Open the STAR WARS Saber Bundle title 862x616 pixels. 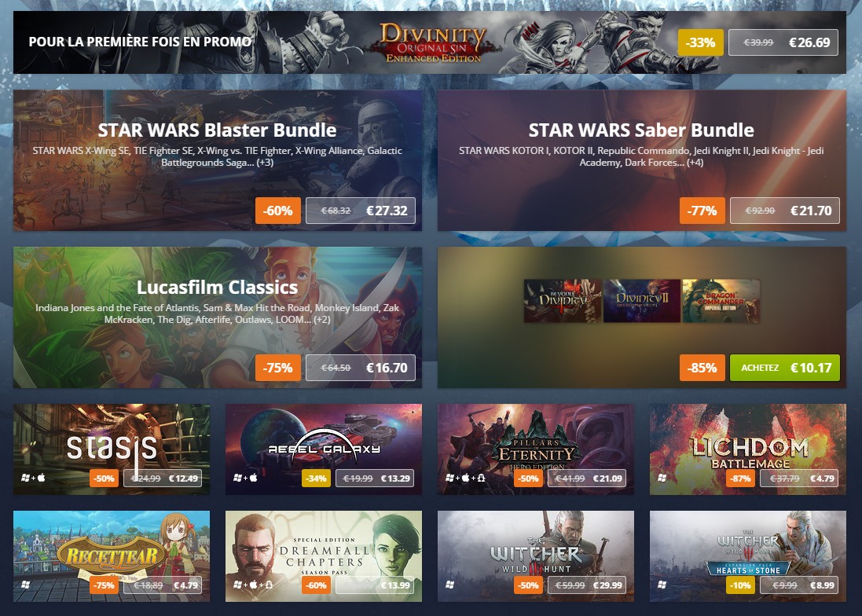[641, 130]
